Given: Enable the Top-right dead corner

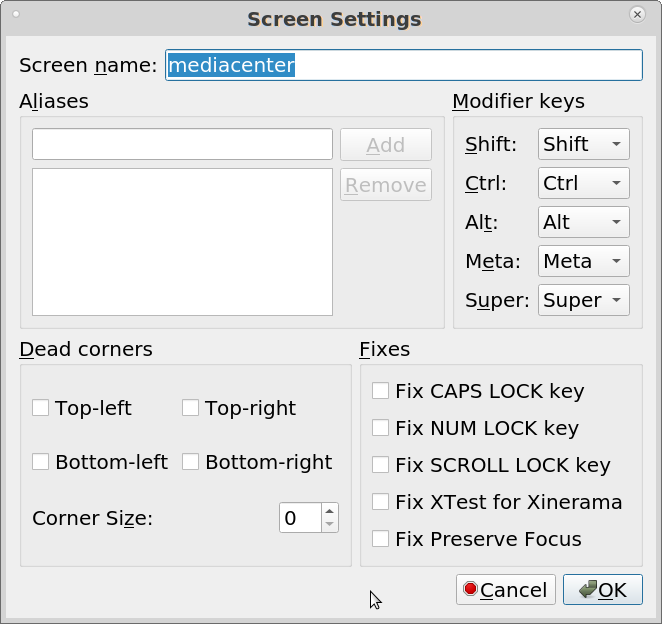Looking at the screenshot, I should point(191,408).
